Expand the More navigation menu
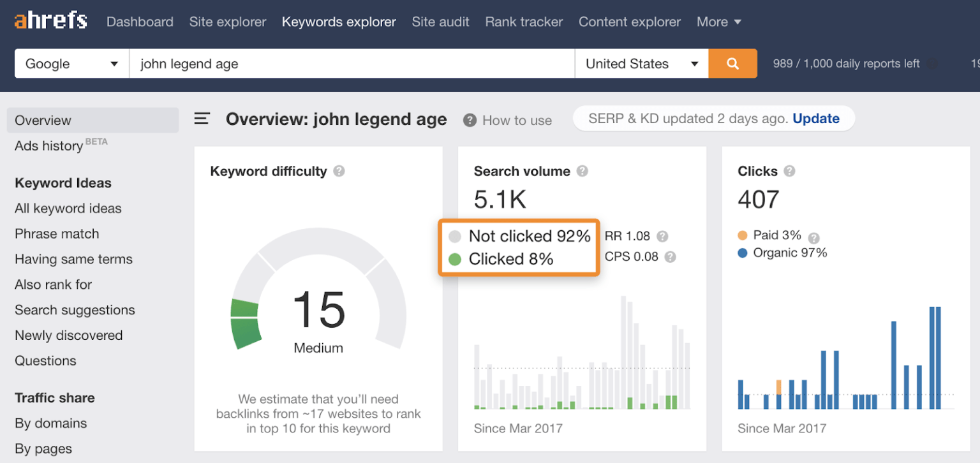Screen dimensions: 980x463 pos(719,21)
